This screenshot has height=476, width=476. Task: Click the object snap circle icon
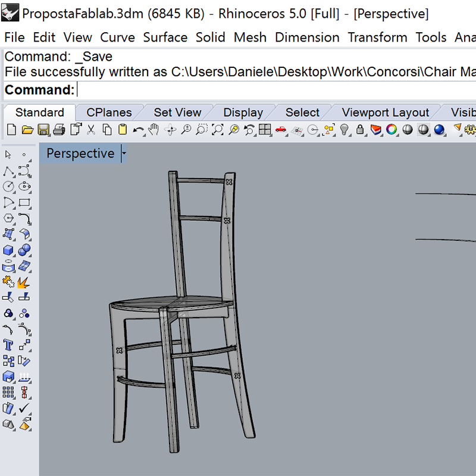click(313, 130)
